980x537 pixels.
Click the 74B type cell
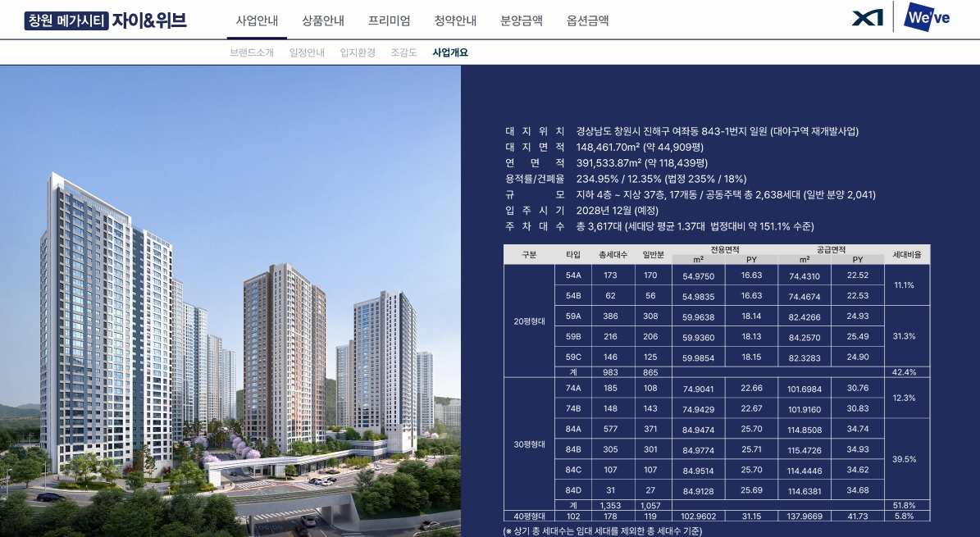[573, 408]
